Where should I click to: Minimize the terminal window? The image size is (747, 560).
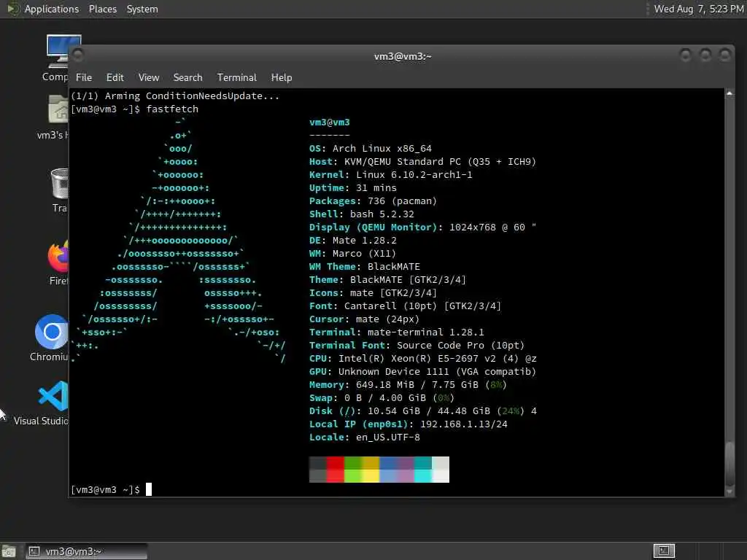pos(685,55)
